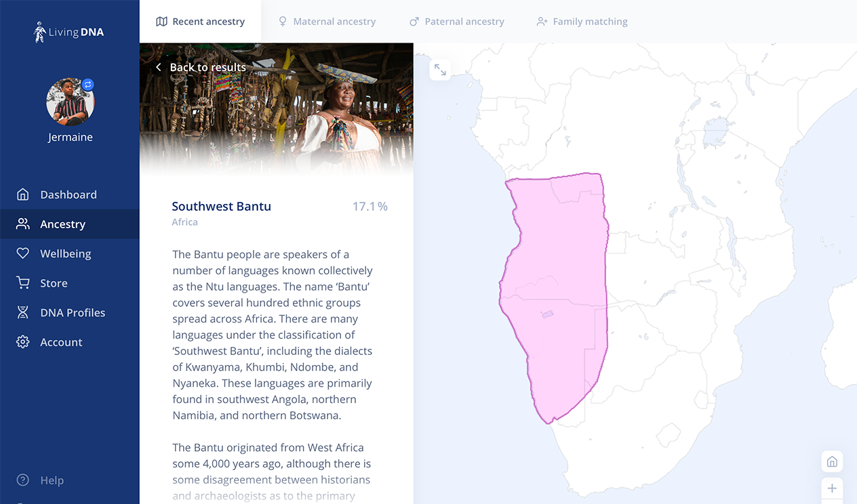Click the Dashboard home icon
857x504 pixels.
23,194
